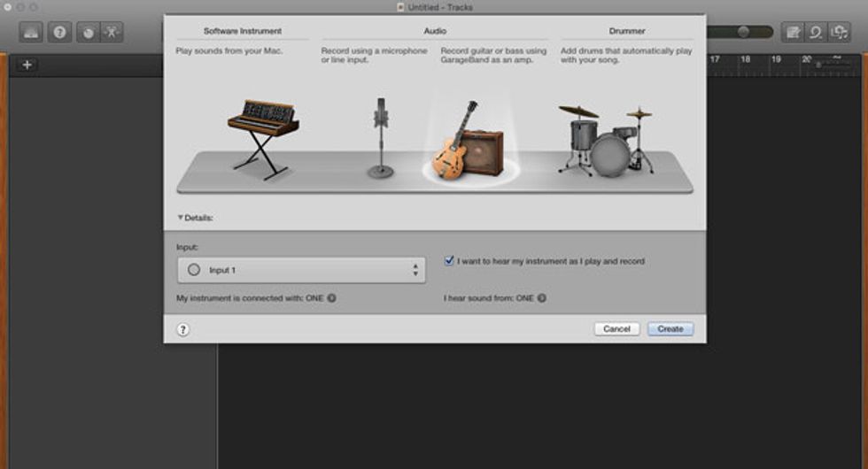Toggle mono/stereo circle beside Input 1
The height and width of the screenshot is (469, 868).
click(x=194, y=270)
